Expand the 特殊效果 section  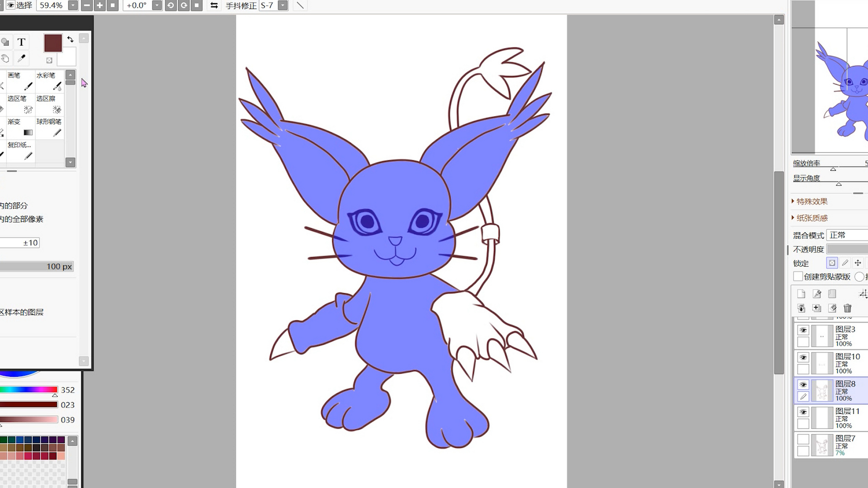click(810, 201)
